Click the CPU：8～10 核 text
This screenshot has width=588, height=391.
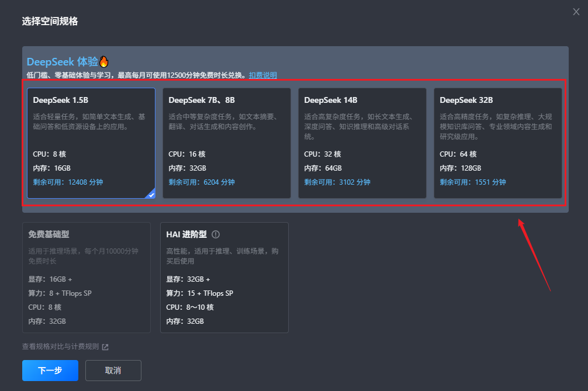click(190, 307)
